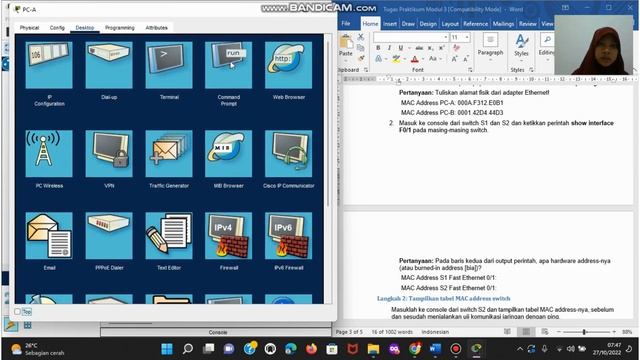Open IP Configuration in PC-A desktop
Screen dimensions: 640x360
[x=49, y=65]
